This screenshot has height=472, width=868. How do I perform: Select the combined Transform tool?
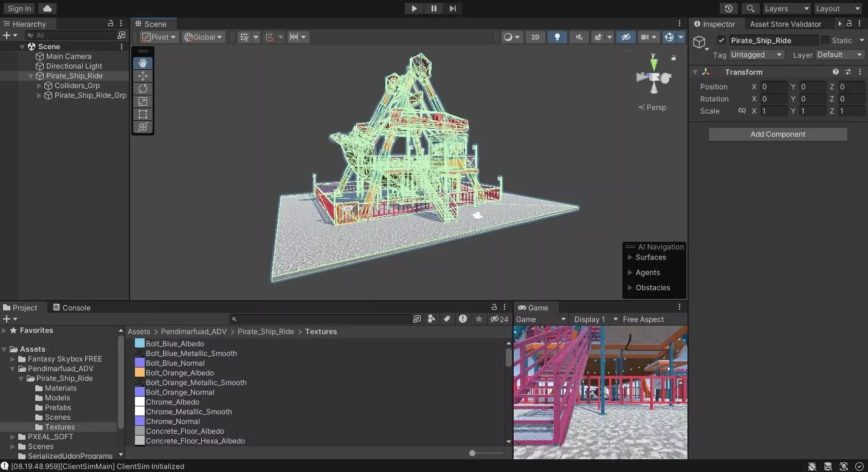click(x=143, y=127)
